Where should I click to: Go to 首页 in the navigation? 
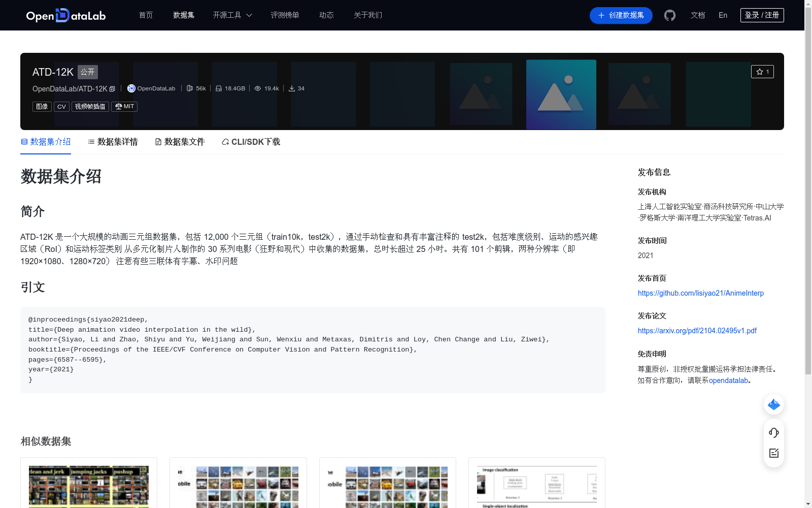click(146, 15)
